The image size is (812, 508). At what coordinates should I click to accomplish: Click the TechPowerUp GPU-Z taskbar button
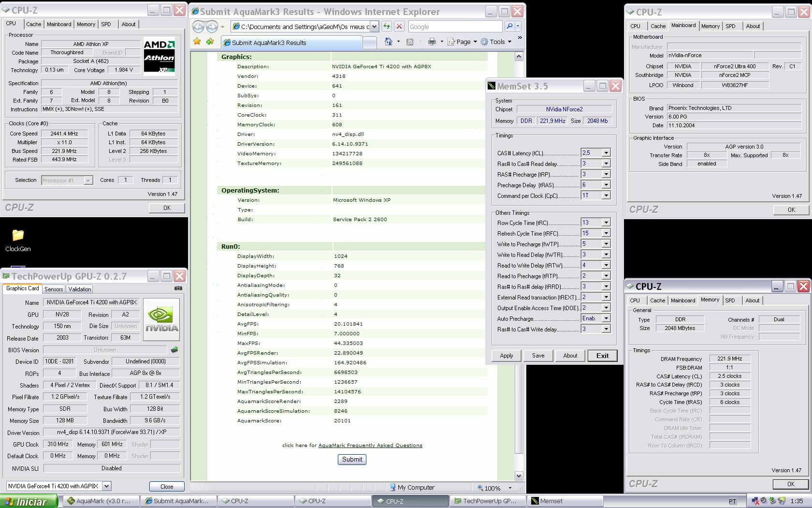[488, 501]
